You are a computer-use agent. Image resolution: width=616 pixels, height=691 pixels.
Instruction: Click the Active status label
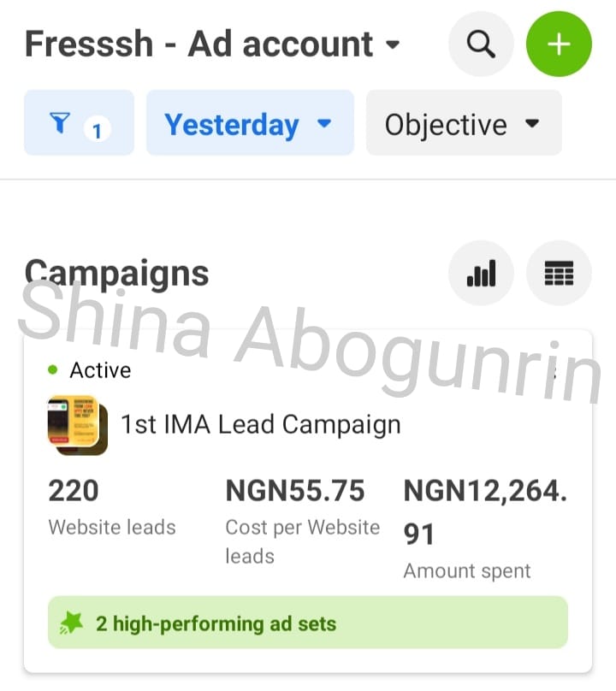(x=100, y=370)
